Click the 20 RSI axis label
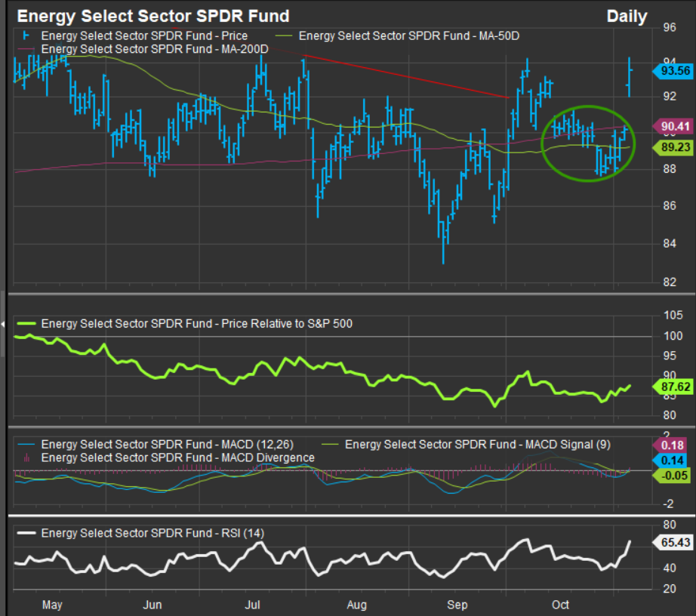 (x=670, y=589)
